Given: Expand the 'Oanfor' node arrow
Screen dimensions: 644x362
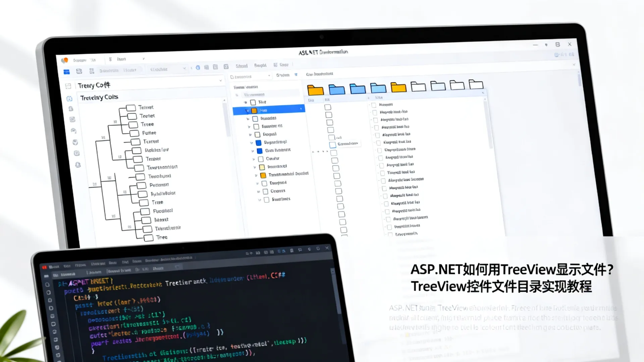Looking at the screenshot, I should pyautogui.click(x=254, y=159).
